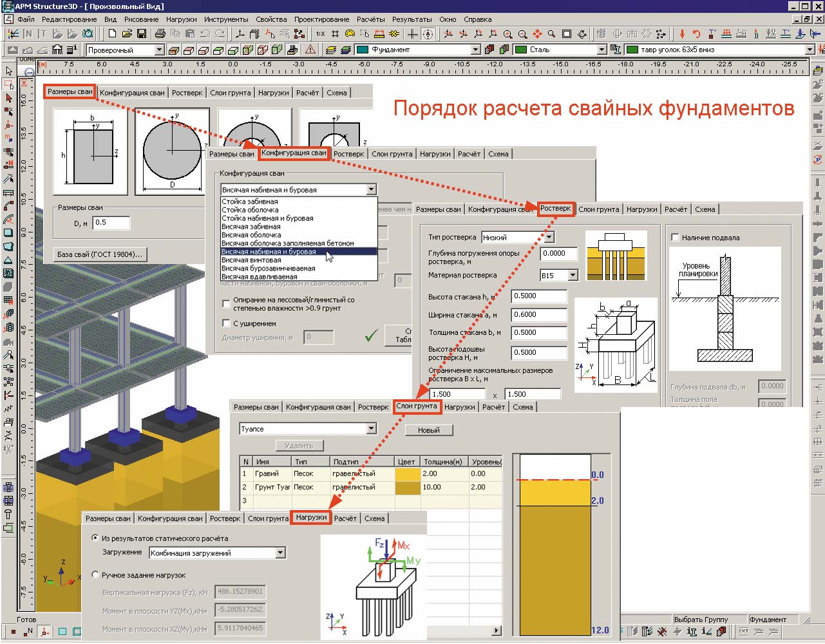Switch to the highlighted 'Слои грунта' tab
Screen dimensions: 825x644
(x=416, y=406)
